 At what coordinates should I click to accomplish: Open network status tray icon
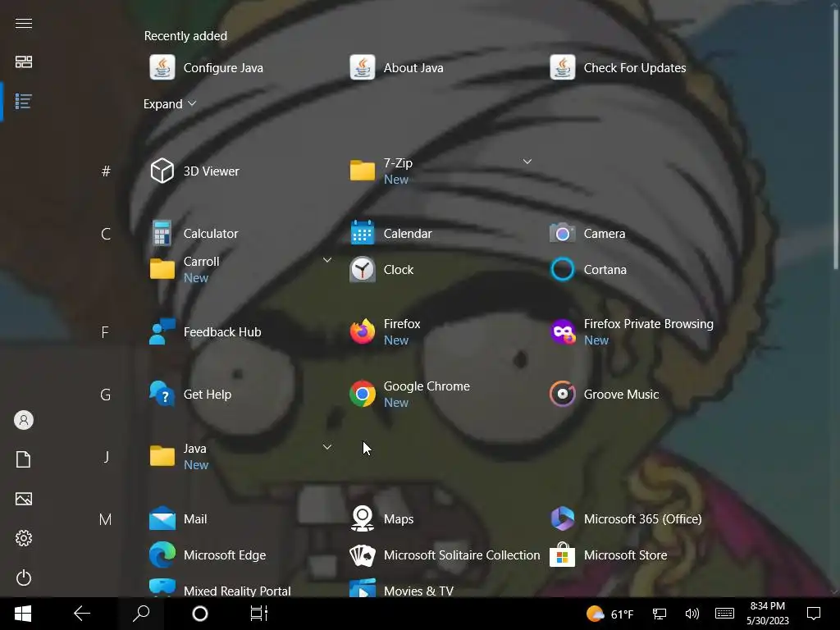[660, 614]
